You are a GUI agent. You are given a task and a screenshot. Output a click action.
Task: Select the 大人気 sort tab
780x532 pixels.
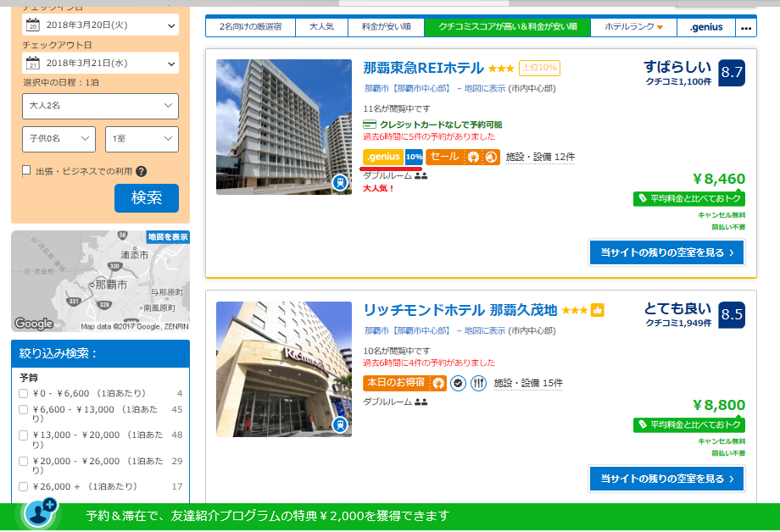(x=321, y=27)
